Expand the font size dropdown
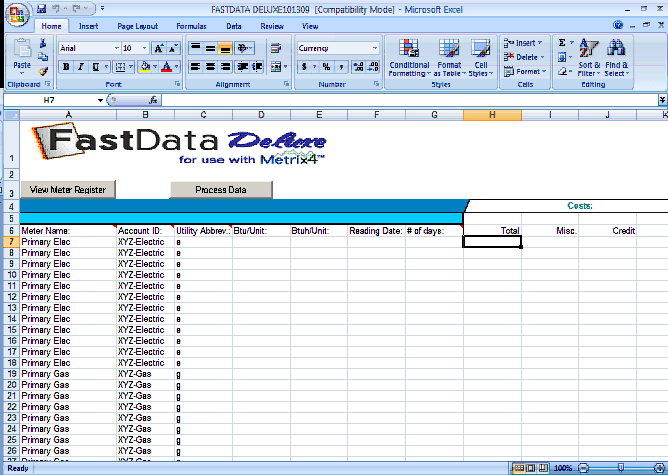The height and width of the screenshot is (475, 668). 144,48
